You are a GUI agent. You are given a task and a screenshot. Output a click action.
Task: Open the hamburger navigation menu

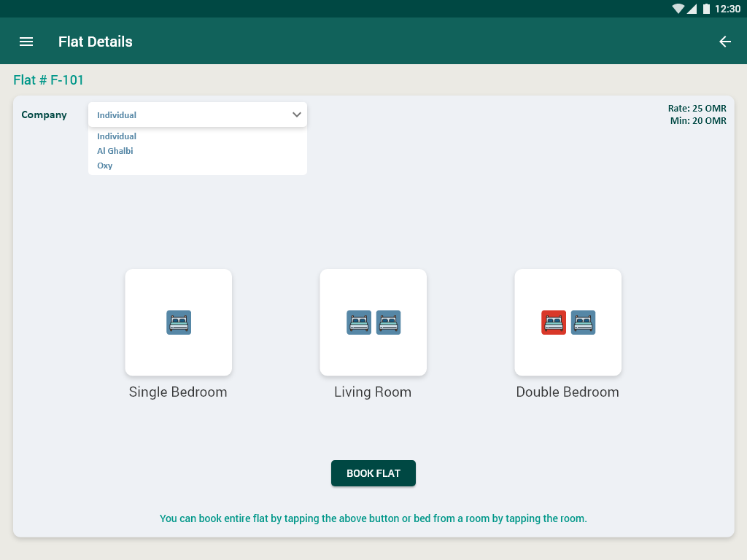tap(26, 42)
